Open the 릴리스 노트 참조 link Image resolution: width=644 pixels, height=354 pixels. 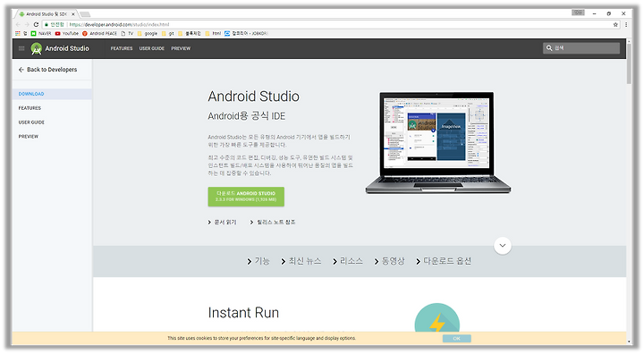pos(273,223)
